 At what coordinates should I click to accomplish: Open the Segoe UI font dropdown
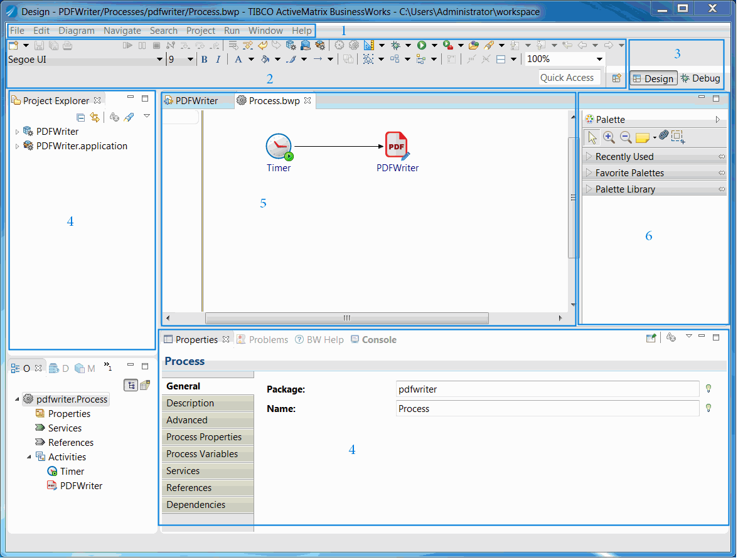[x=159, y=60]
